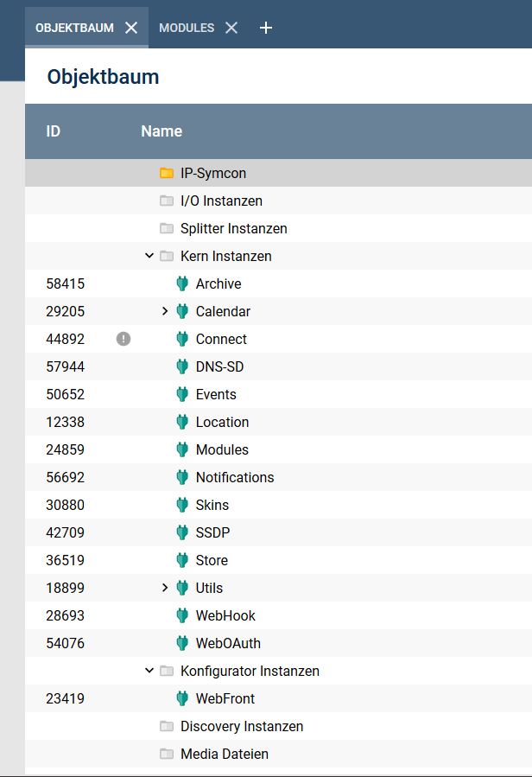Screen dimensions: 532x777
Task: Click the Skins instance plug icon
Action: 182,505
